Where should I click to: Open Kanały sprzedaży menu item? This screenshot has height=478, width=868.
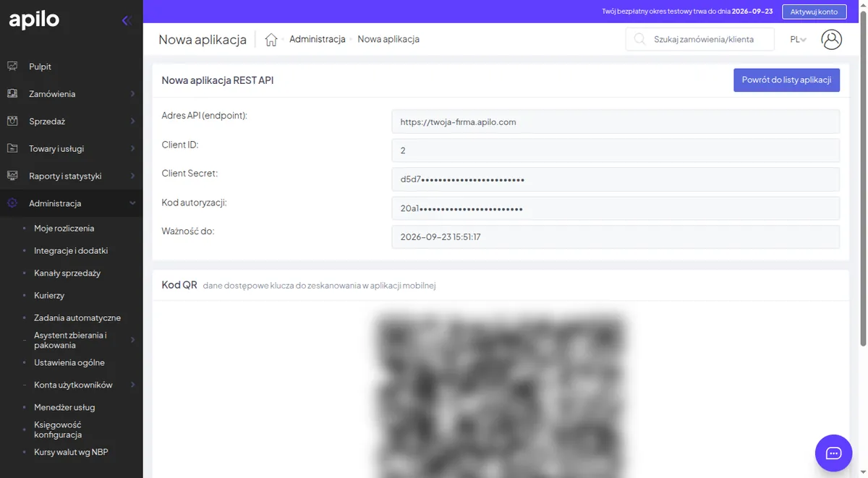pos(67,273)
